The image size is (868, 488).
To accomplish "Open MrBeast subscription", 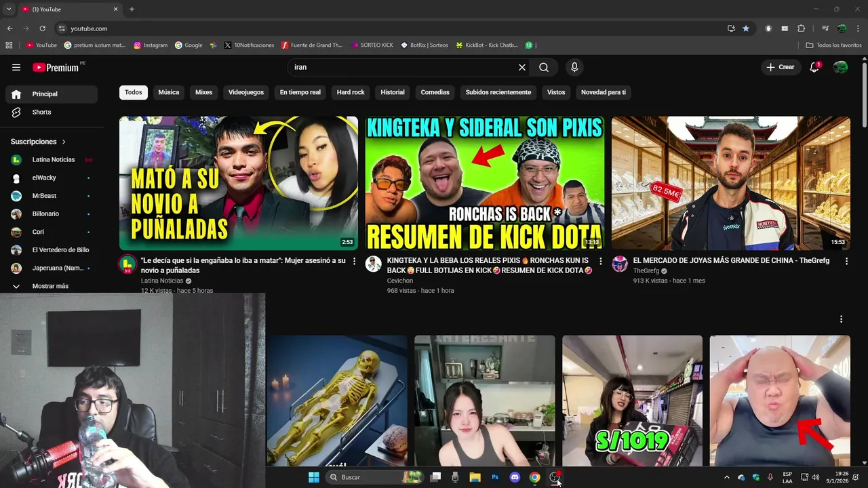I will [x=52, y=196].
